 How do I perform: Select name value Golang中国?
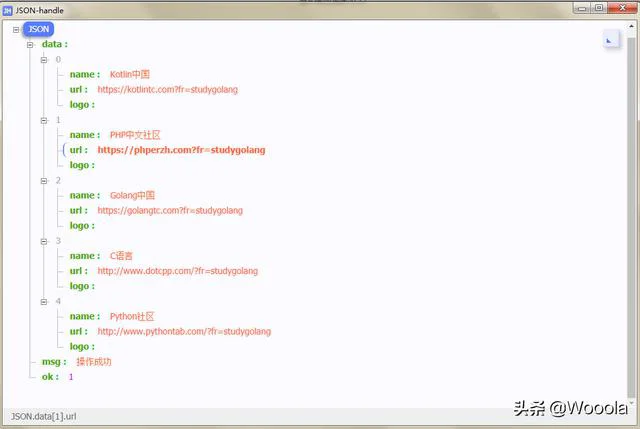(x=132, y=195)
